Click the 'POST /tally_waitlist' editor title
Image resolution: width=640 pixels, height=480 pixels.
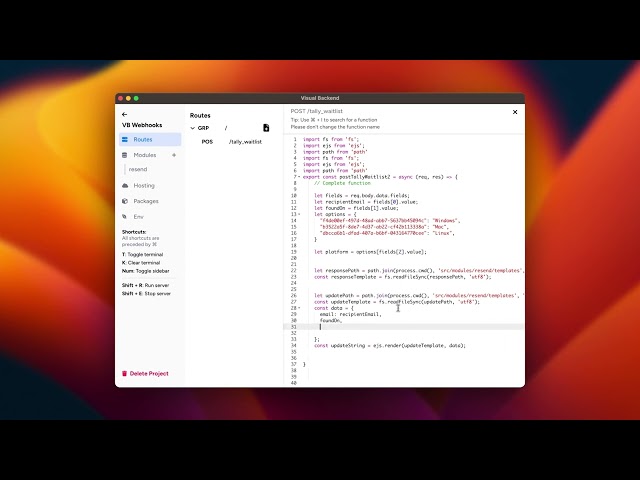coord(317,111)
